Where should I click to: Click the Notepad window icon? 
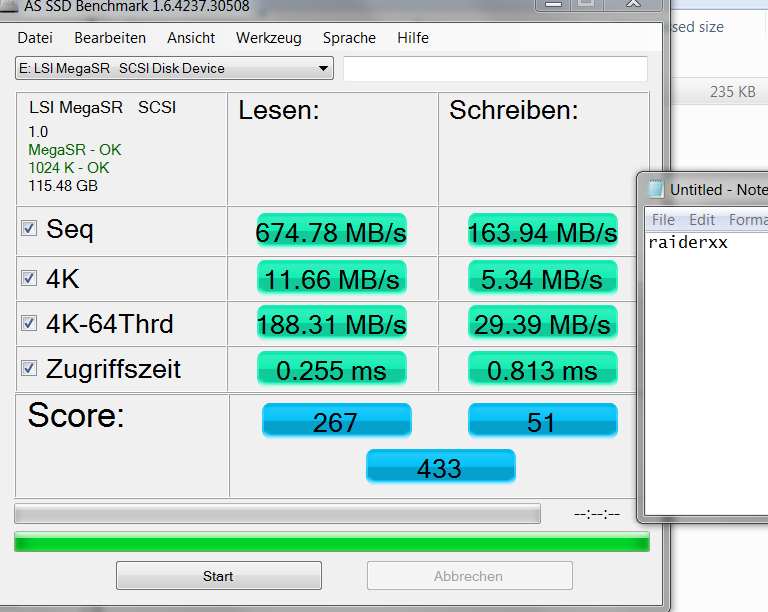pos(655,189)
